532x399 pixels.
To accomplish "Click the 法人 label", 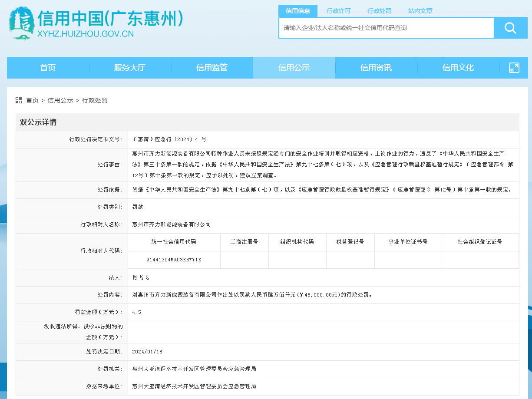I will coord(115,277).
